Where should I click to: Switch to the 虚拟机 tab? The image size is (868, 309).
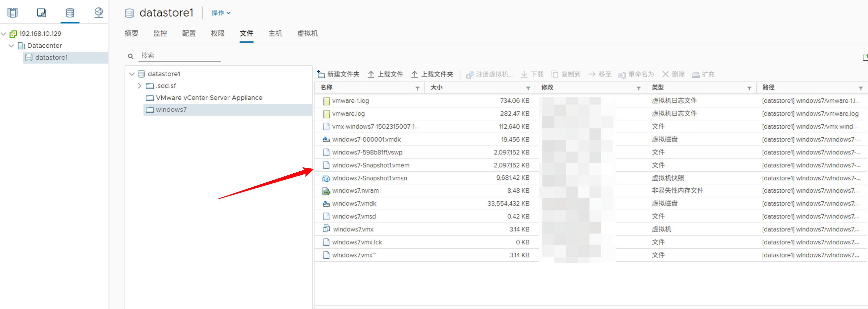[307, 33]
